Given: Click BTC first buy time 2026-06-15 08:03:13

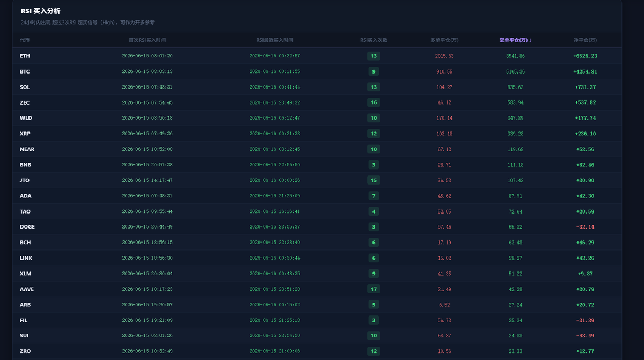Looking at the screenshot, I should 147,71.
